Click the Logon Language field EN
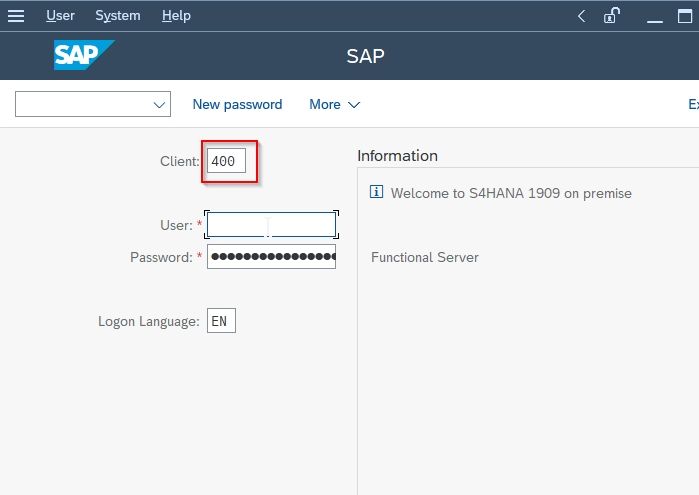Image resolution: width=699 pixels, height=495 pixels. (x=221, y=321)
